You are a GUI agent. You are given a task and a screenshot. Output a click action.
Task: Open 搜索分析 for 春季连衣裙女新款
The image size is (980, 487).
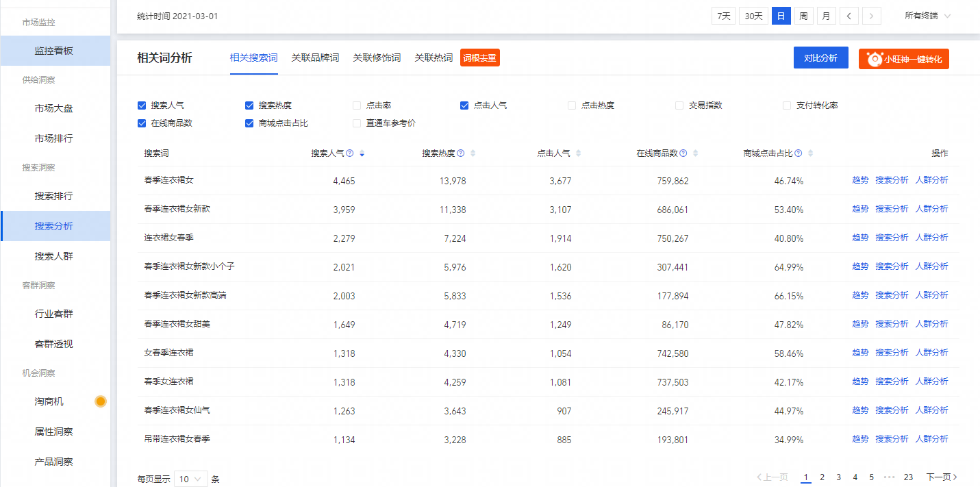(892, 209)
